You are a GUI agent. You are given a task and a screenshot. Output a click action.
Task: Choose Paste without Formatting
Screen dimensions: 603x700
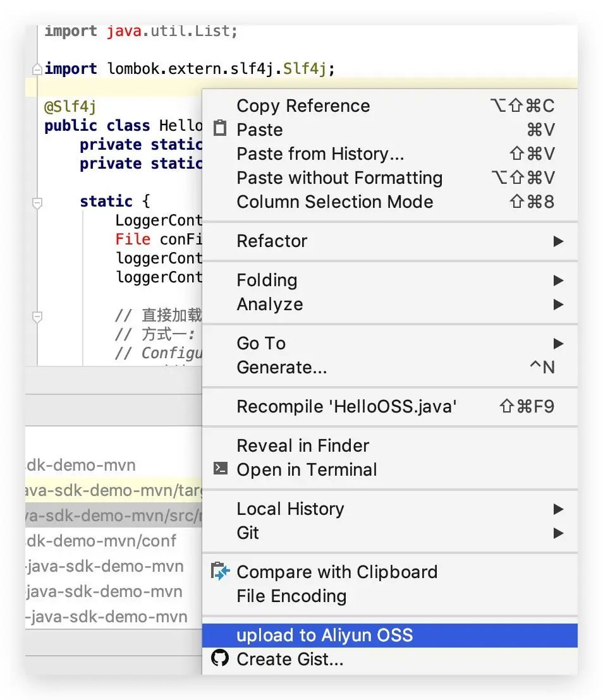(339, 178)
